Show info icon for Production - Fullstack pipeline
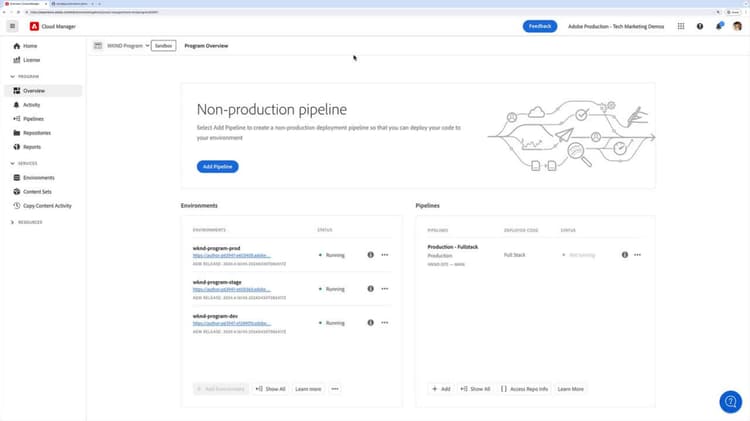This screenshot has width=750, height=421. coord(625,255)
